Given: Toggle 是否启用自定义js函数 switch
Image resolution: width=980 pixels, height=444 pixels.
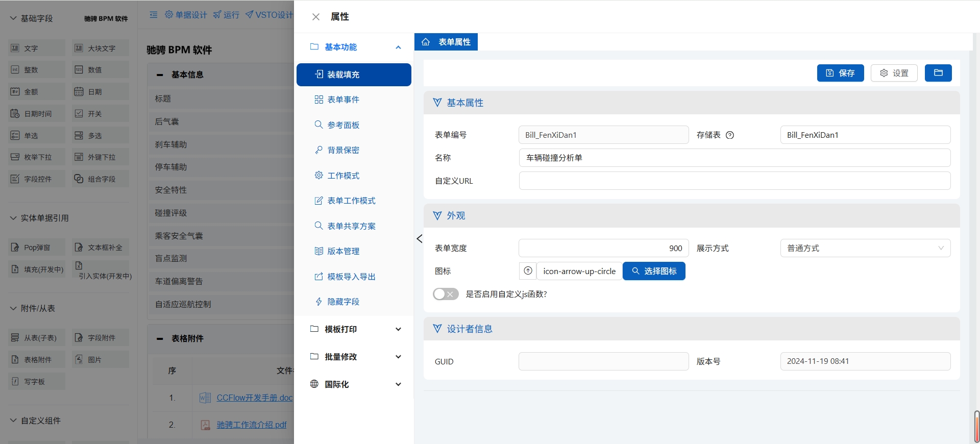Looking at the screenshot, I should (445, 294).
